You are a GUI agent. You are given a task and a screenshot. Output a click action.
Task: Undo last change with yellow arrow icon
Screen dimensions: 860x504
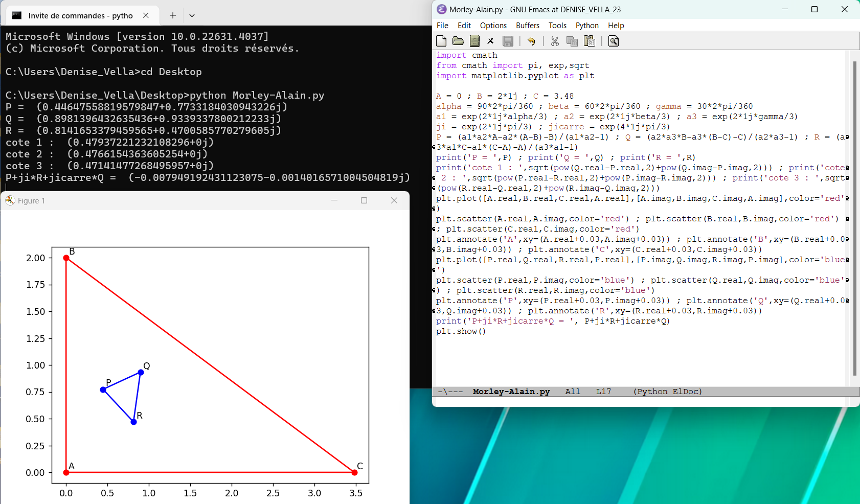point(531,41)
